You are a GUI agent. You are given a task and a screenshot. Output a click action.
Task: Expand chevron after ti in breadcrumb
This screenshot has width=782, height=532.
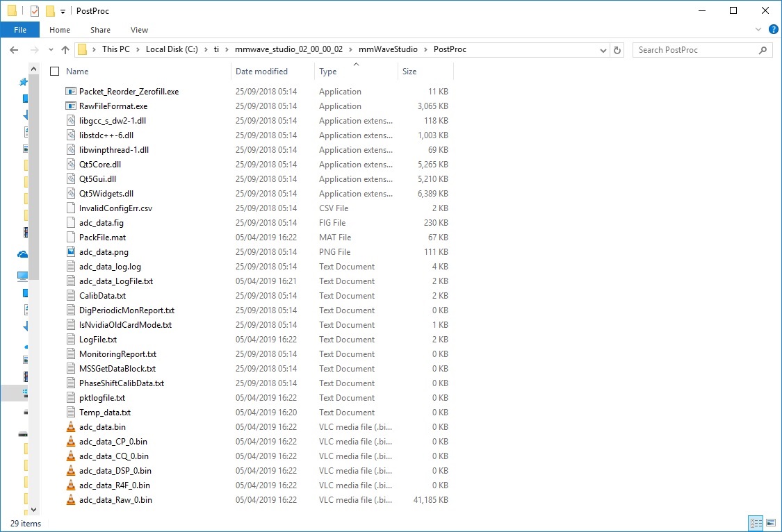[x=227, y=49]
